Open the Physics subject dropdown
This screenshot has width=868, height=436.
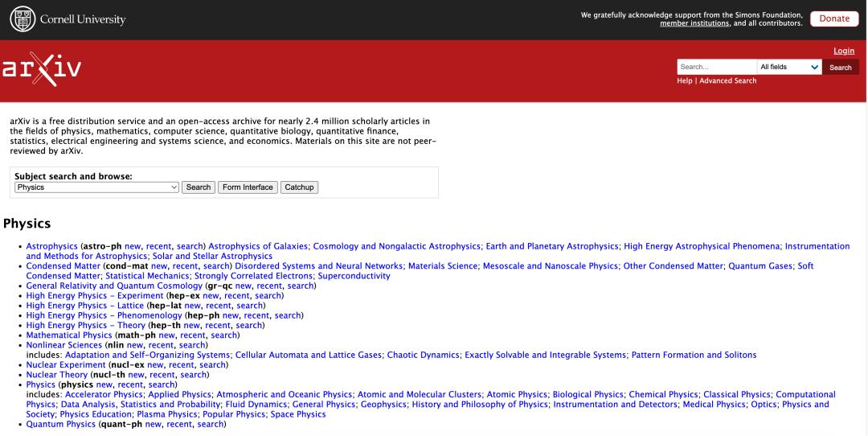pos(97,187)
